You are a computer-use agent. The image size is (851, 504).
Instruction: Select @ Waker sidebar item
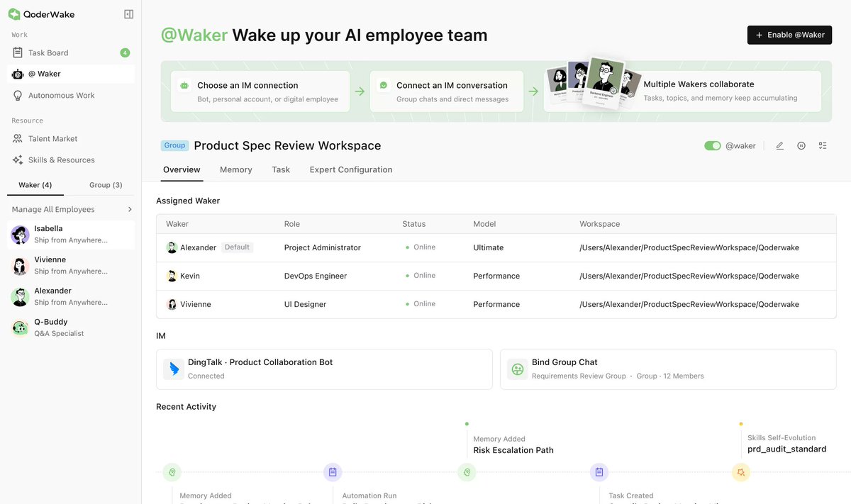click(71, 74)
